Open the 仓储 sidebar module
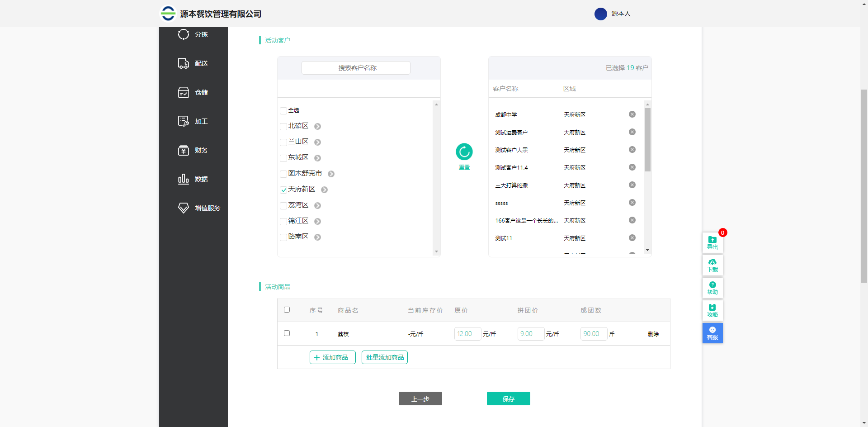 [x=193, y=92]
